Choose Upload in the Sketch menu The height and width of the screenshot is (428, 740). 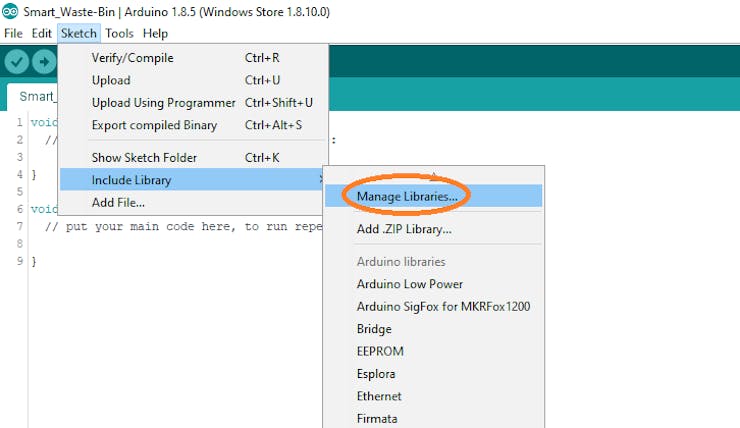click(x=194, y=80)
